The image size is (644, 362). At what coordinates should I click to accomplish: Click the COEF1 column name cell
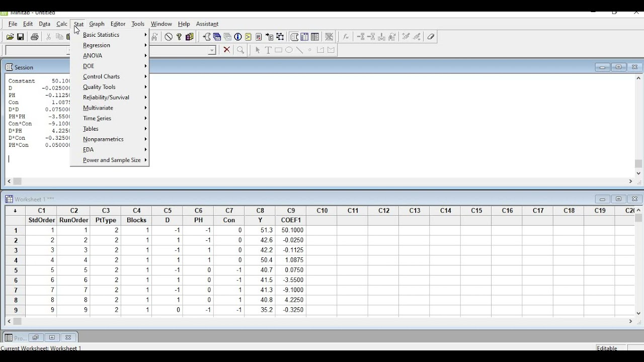pos(291,220)
